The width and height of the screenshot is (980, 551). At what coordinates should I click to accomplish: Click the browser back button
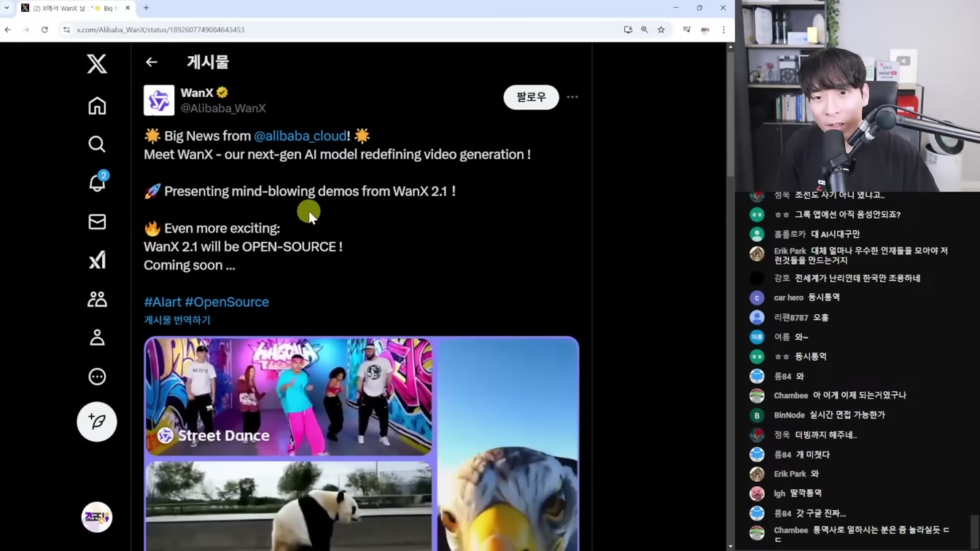tap(8, 30)
